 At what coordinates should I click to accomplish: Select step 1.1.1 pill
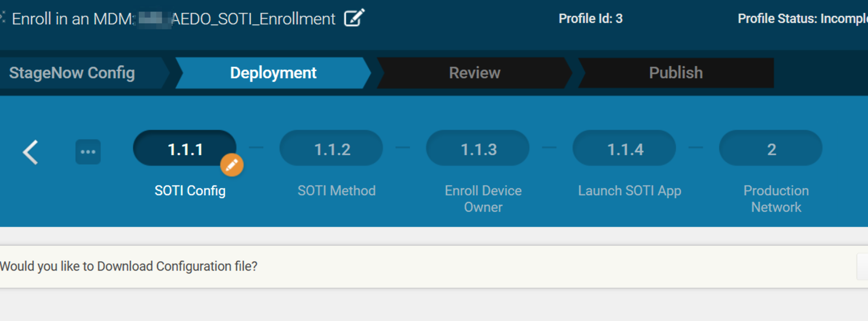point(184,149)
